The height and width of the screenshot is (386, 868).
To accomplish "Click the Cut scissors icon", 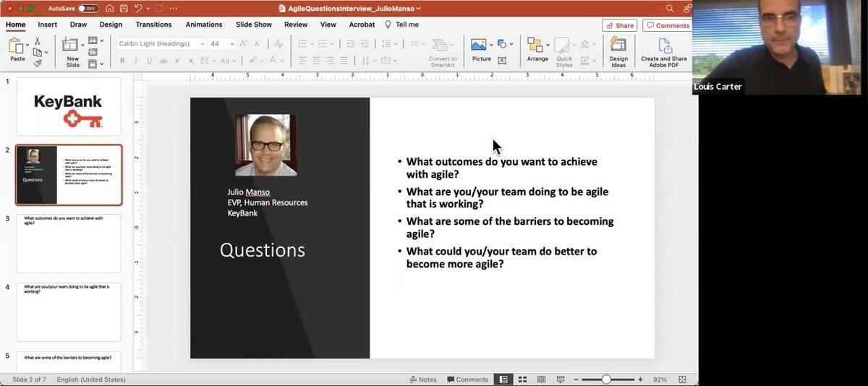I will tap(38, 41).
